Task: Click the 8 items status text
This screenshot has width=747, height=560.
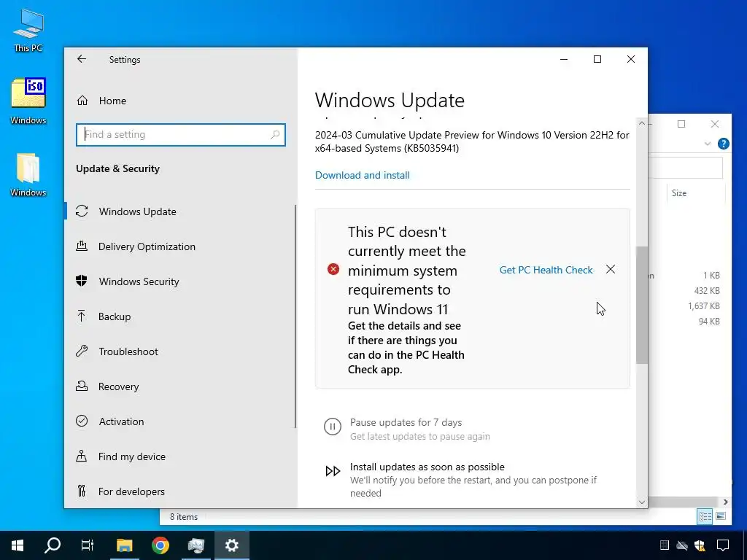Action: click(x=184, y=517)
